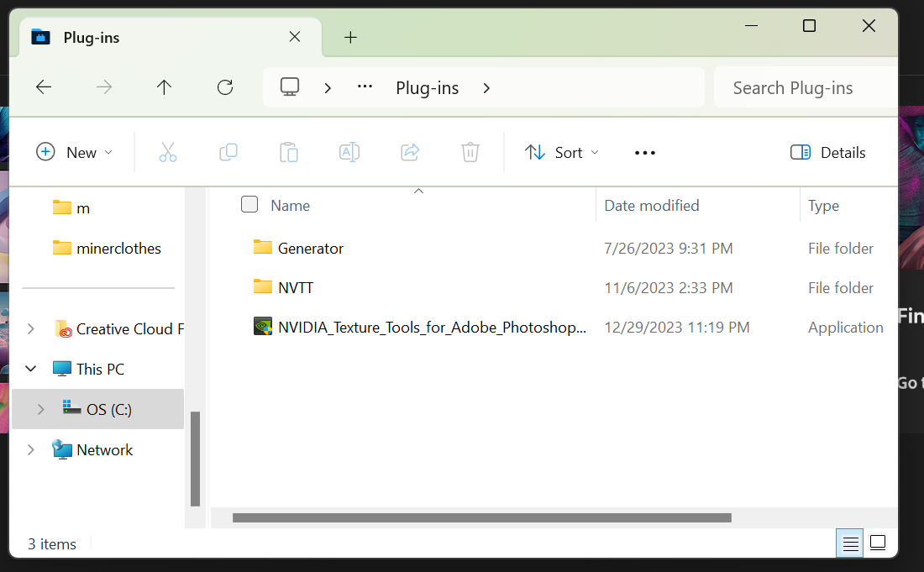This screenshot has width=924, height=572.
Task: Open the See more overflow menu
Action: (x=644, y=152)
